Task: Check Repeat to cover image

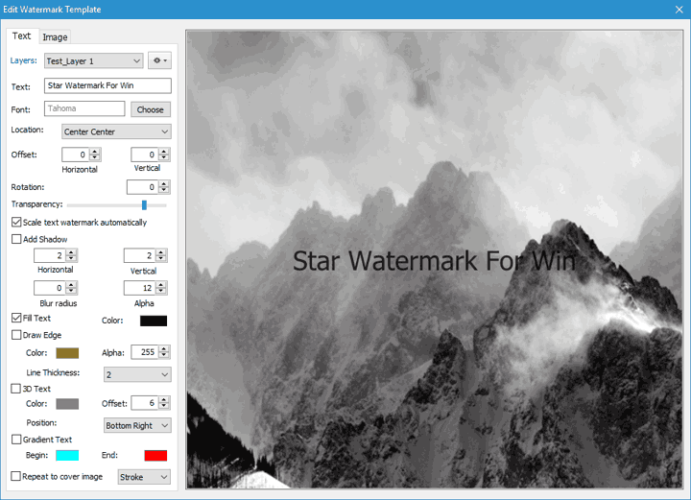Action: [16, 476]
